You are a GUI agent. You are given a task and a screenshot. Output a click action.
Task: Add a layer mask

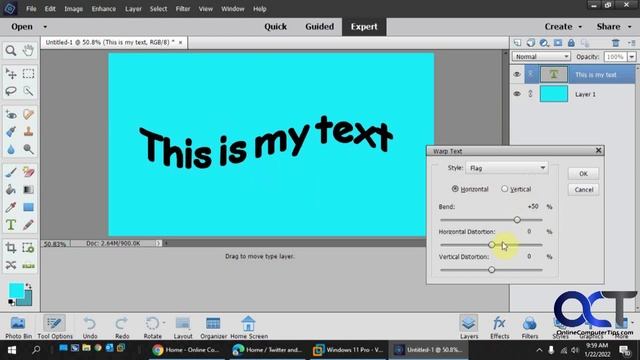click(x=558, y=43)
